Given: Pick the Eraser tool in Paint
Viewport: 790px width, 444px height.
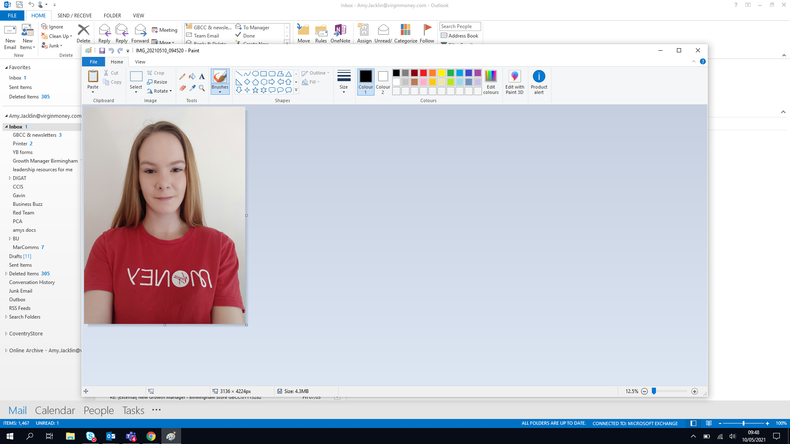Looking at the screenshot, I should pos(182,88).
